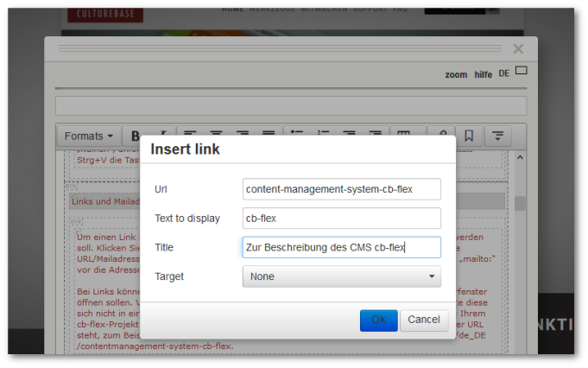
Task: Confirm the link with Ok
Action: 378,320
